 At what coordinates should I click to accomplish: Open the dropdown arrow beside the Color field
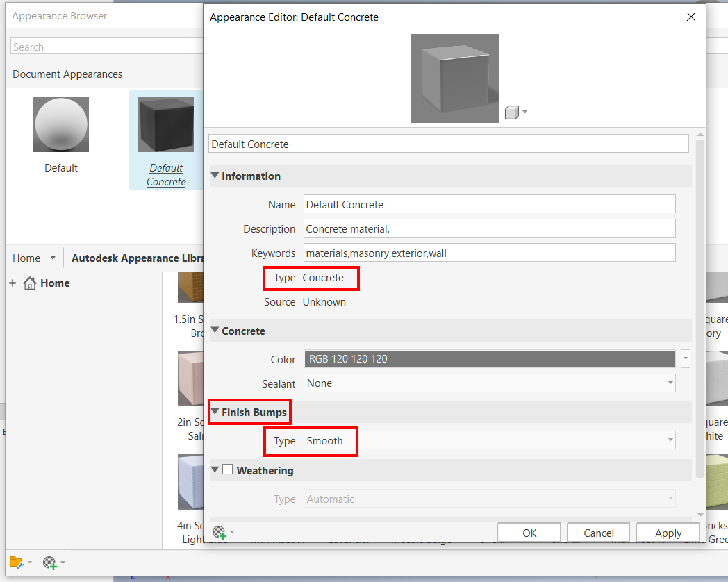click(x=685, y=358)
